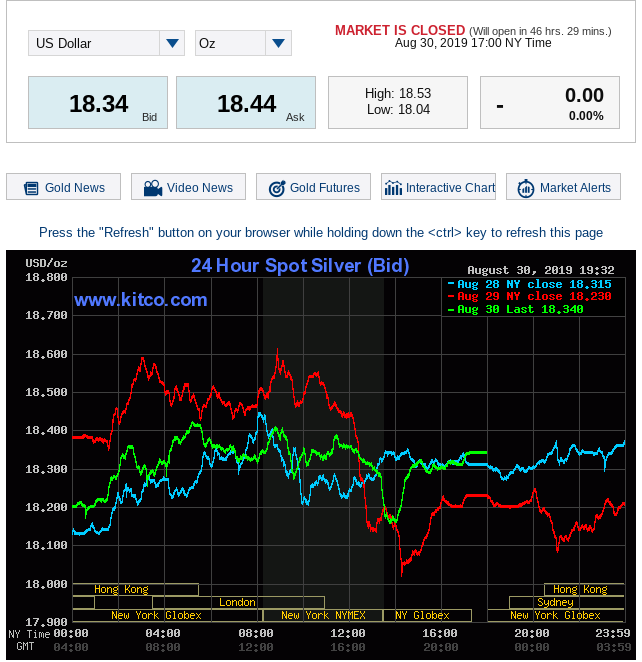Screen dimensions: 642x662
Task: Click the Gold News newspaper icon
Action: coord(31,188)
